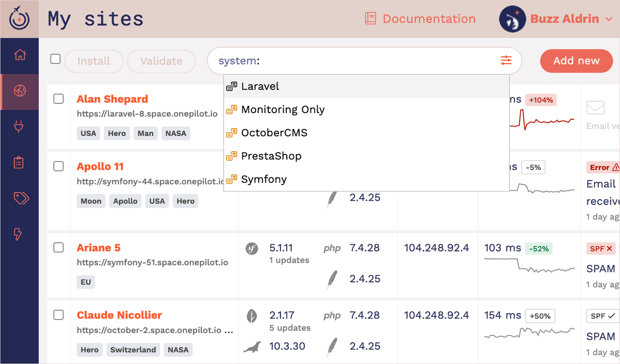
Task: Click the 1 updates text in Ariane 5 row
Action: [289, 260]
